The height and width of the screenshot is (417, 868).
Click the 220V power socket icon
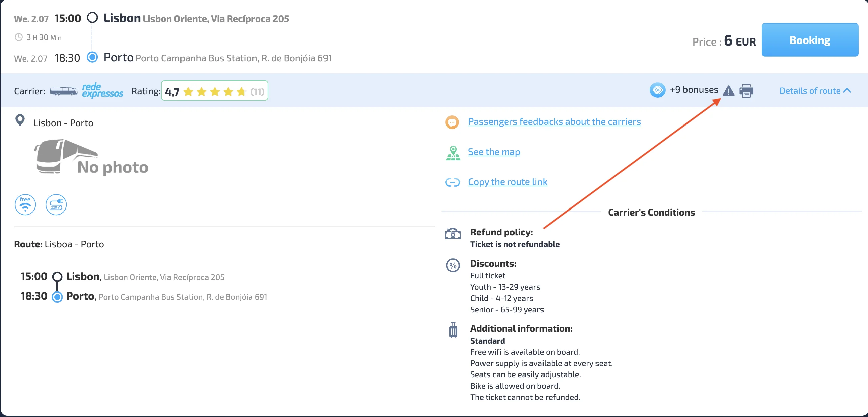(x=56, y=204)
